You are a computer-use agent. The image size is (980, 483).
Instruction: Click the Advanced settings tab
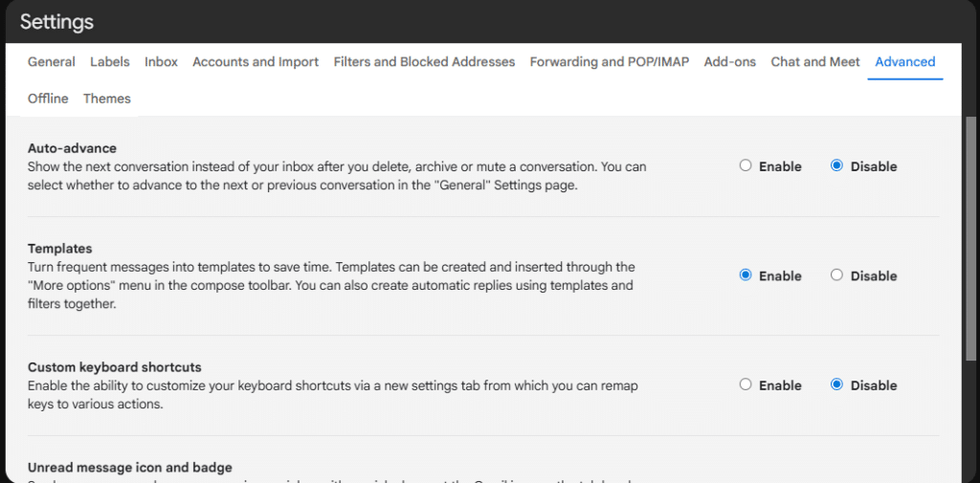904,62
